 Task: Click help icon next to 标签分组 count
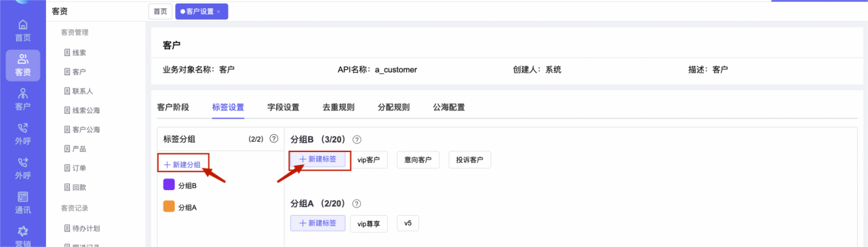[x=274, y=138]
